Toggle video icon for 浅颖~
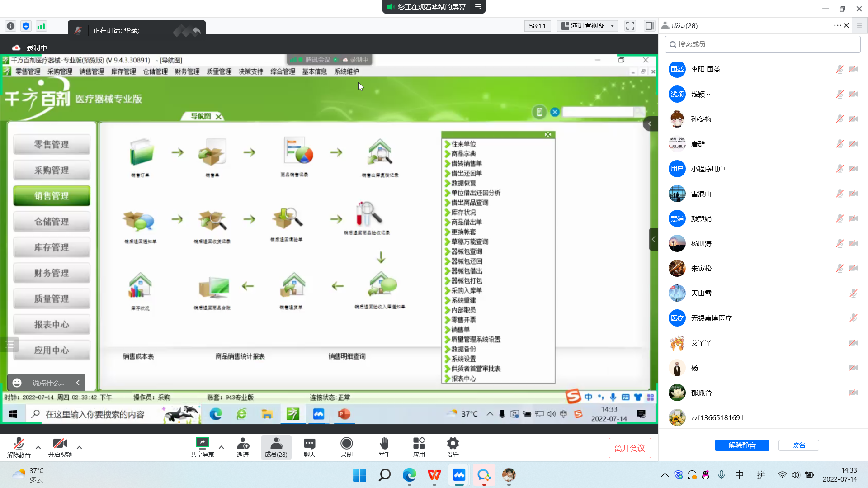868x488 pixels. click(x=854, y=94)
